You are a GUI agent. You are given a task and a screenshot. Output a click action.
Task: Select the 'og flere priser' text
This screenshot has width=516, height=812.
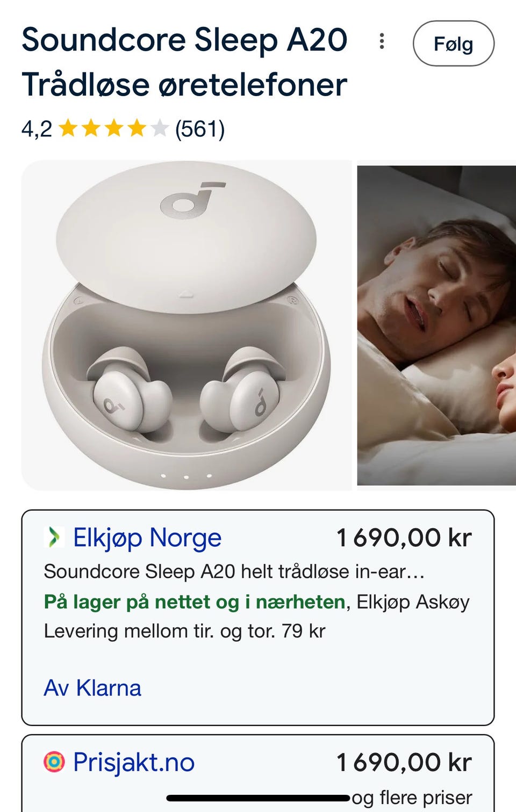click(412, 798)
